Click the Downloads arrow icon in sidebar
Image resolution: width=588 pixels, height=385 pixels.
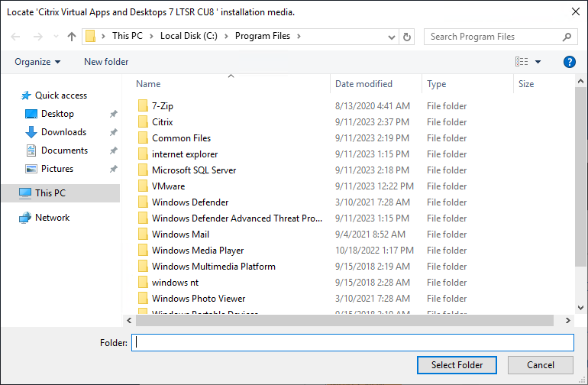pyautogui.click(x=31, y=132)
